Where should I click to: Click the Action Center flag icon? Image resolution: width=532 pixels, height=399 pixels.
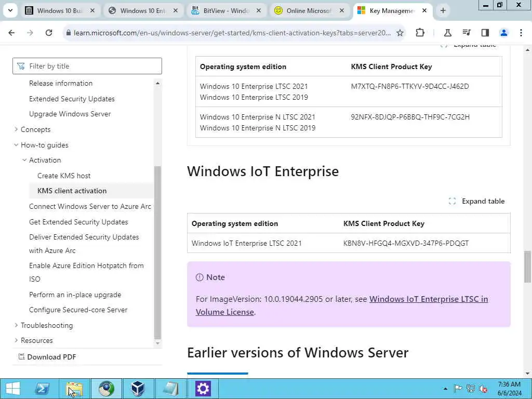click(458, 389)
